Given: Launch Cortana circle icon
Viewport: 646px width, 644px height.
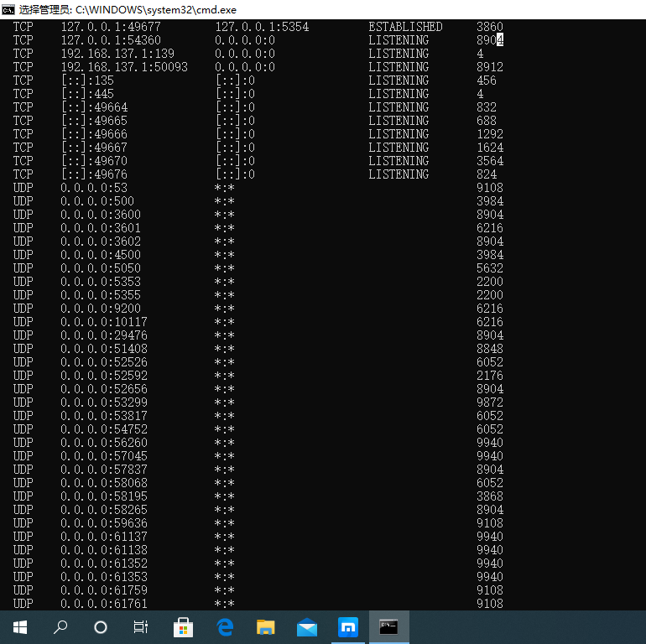Looking at the screenshot, I should (101, 627).
